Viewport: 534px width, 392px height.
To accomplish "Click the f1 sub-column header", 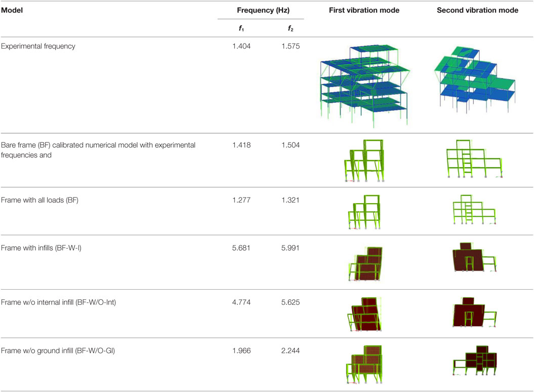I will pyautogui.click(x=241, y=29).
